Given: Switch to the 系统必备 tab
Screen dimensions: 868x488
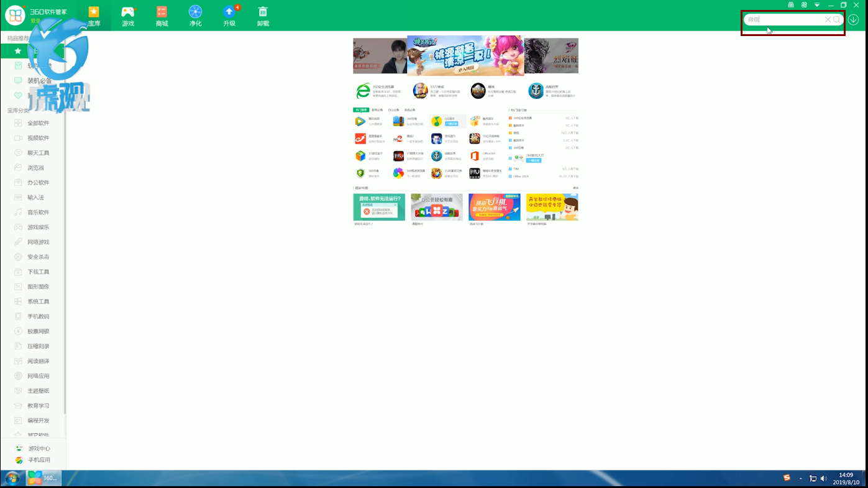Looking at the screenshot, I should tap(409, 110).
